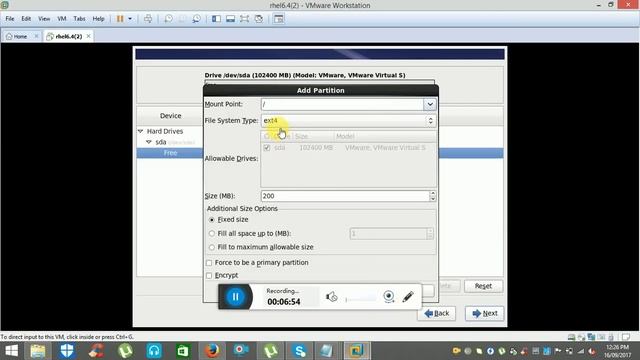Click the fill-up-to MB value field
640x360 pixels.
pos(388,233)
